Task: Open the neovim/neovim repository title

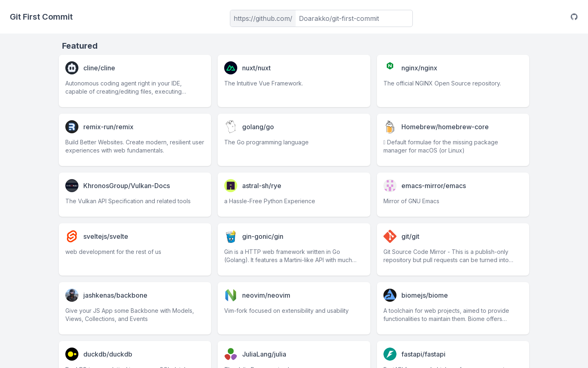Action: coord(266,295)
